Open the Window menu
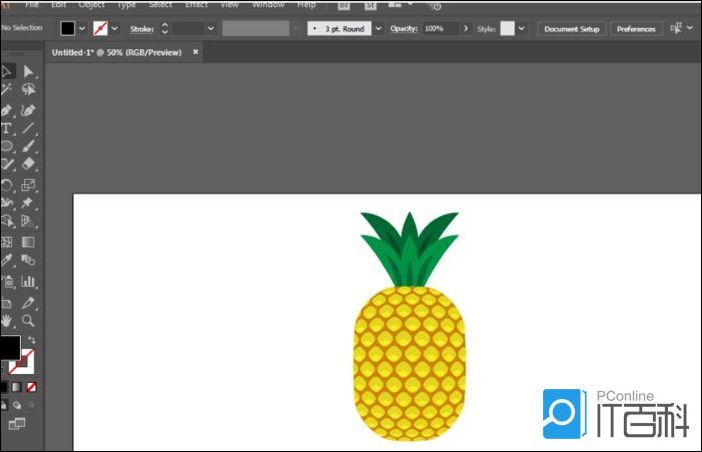 (268, 4)
